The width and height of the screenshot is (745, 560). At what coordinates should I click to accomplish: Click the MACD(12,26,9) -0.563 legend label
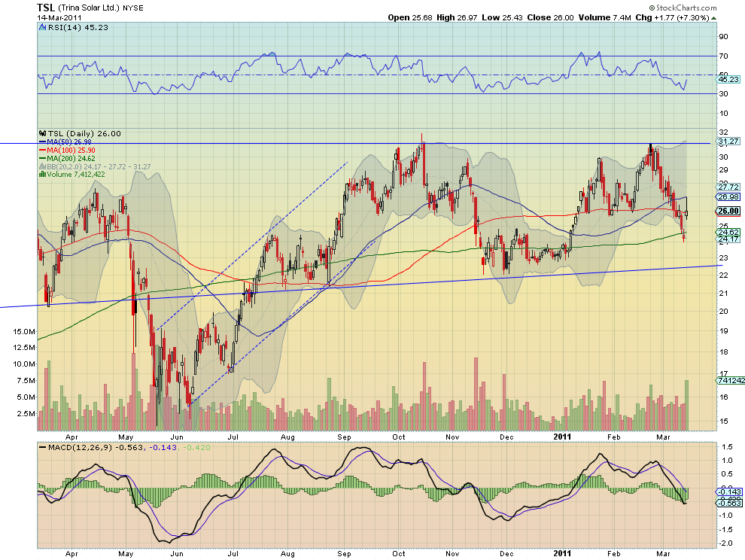coord(95,447)
